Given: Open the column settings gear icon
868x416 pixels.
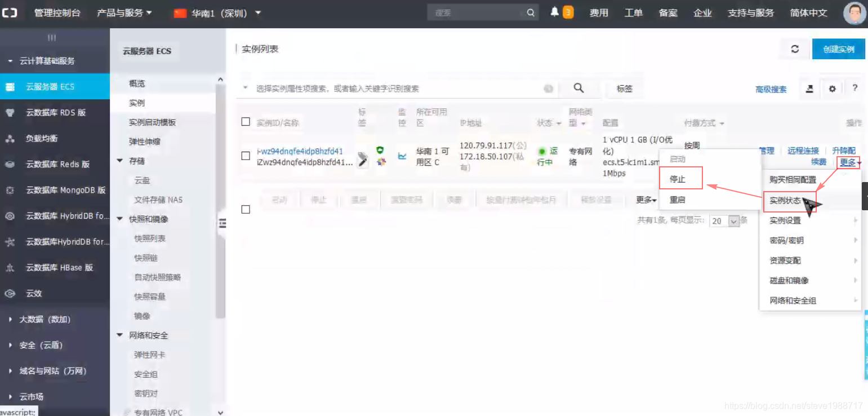Looking at the screenshot, I should click(x=832, y=88).
